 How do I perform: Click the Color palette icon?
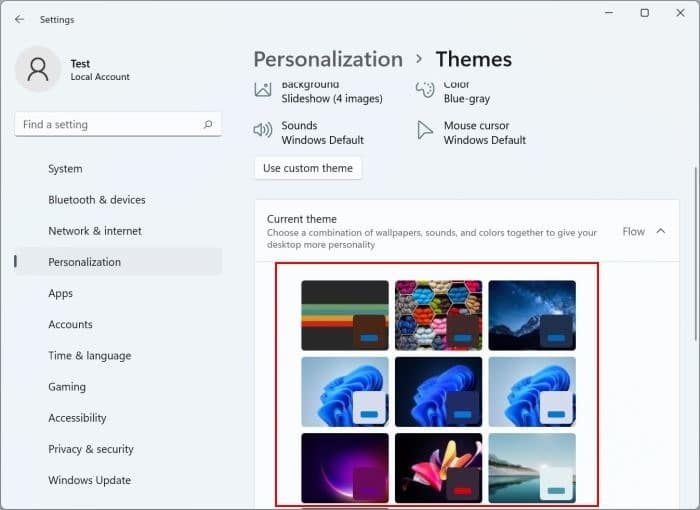coord(425,89)
